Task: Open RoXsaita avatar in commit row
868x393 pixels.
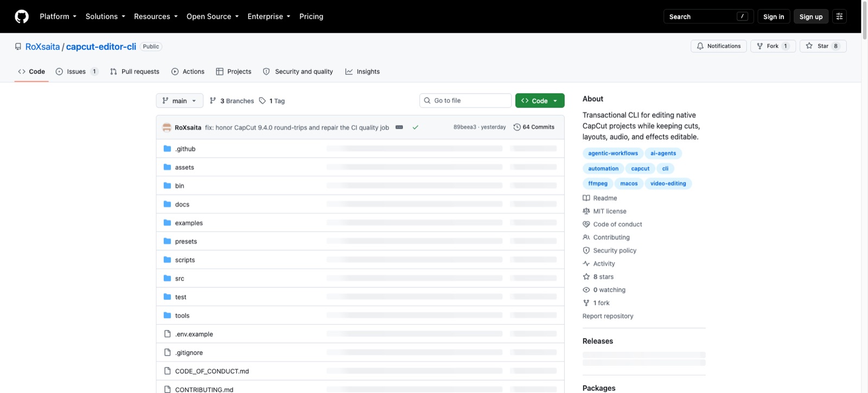Action: click(x=167, y=128)
